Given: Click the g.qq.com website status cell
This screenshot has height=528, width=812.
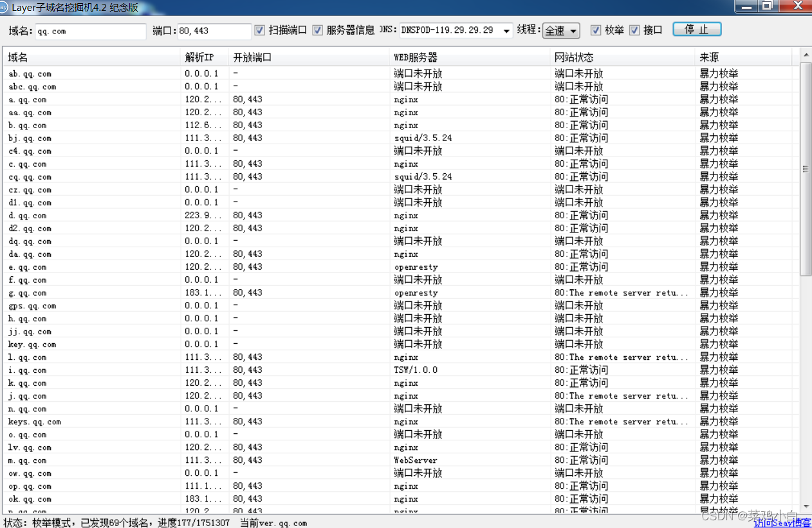Looking at the screenshot, I should [622, 293].
